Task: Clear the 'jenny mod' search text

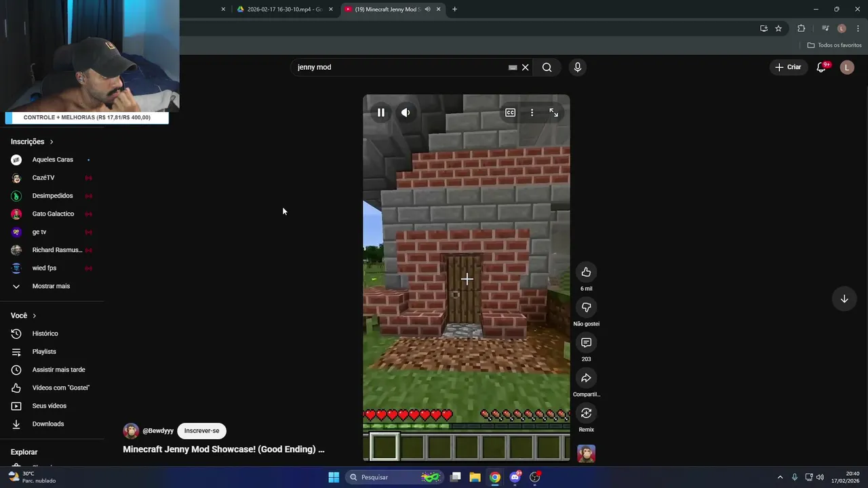Action: tap(525, 67)
